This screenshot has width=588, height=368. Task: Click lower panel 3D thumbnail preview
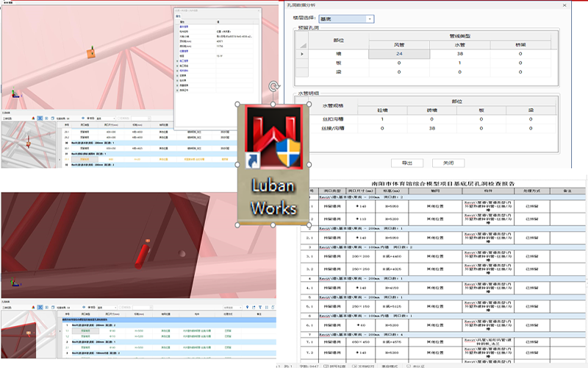click(x=29, y=334)
